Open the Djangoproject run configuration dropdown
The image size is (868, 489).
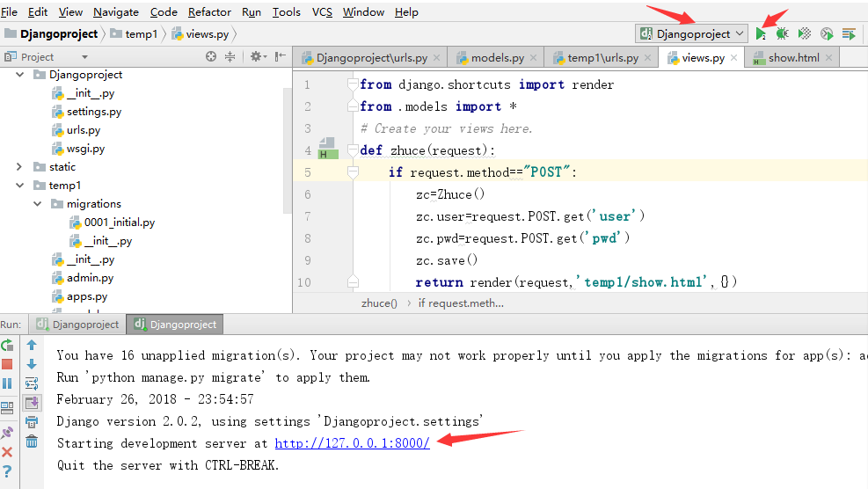(x=691, y=33)
